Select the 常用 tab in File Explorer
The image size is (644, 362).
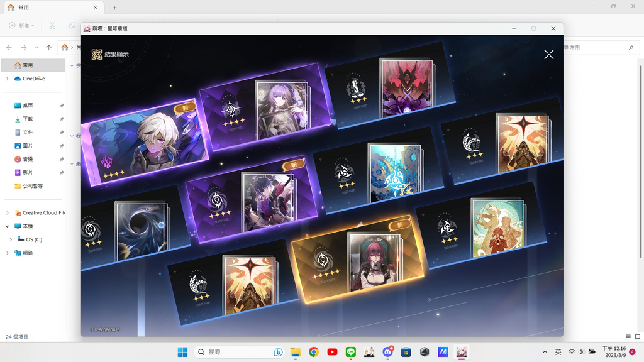click(53, 8)
